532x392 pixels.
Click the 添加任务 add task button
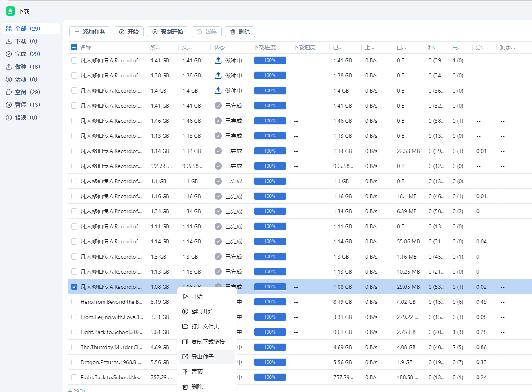(x=90, y=32)
